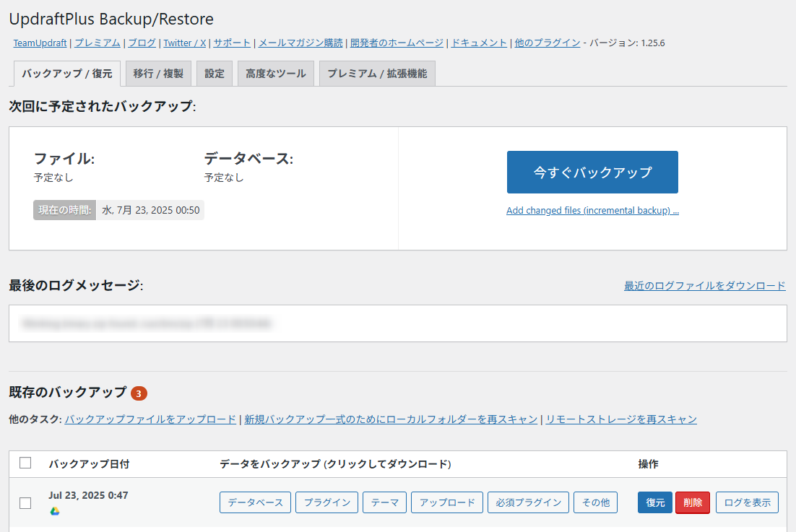Click the 現在の時間 label

pos(64,210)
